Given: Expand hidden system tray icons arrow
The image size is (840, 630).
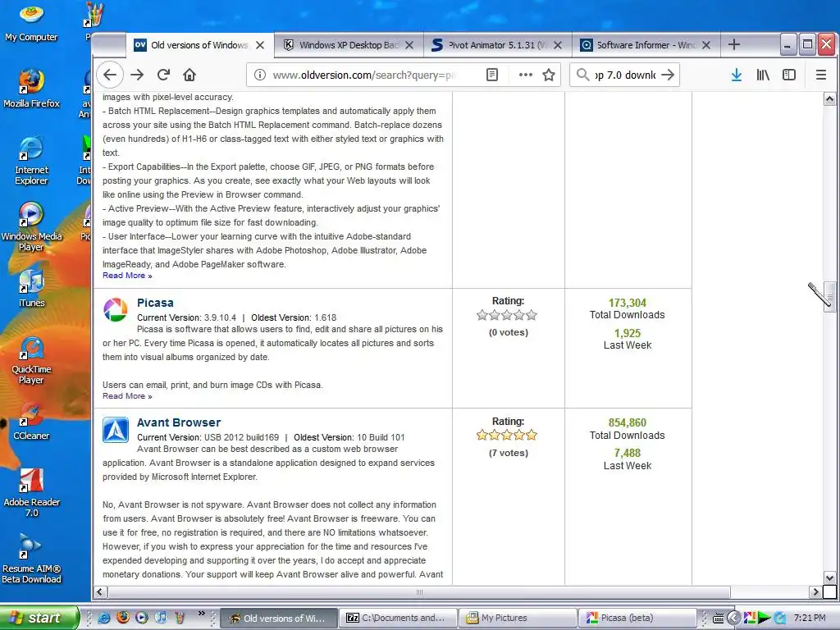Looking at the screenshot, I should click(733, 619).
